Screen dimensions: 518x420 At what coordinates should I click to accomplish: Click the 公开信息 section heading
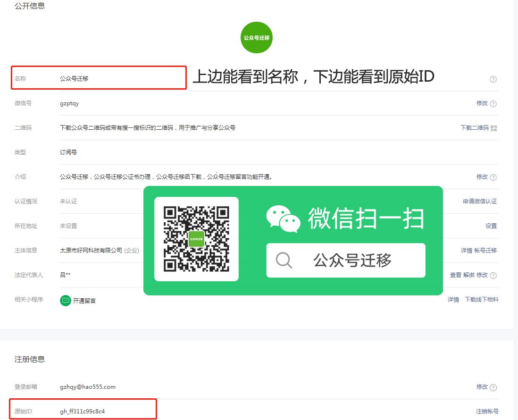(x=30, y=6)
